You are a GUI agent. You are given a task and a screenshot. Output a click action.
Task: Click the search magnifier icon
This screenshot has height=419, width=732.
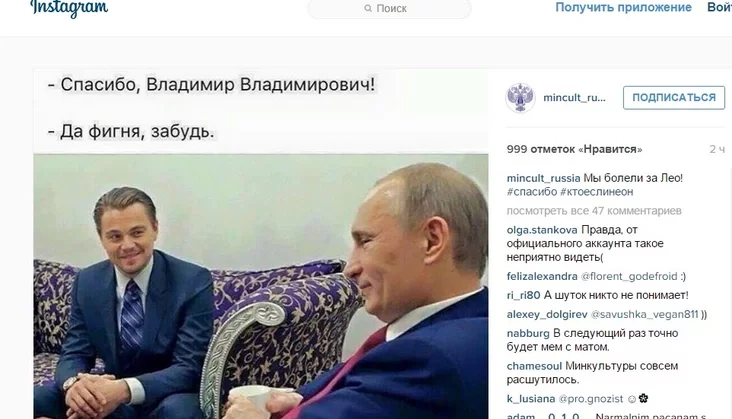tap(368, 8)
